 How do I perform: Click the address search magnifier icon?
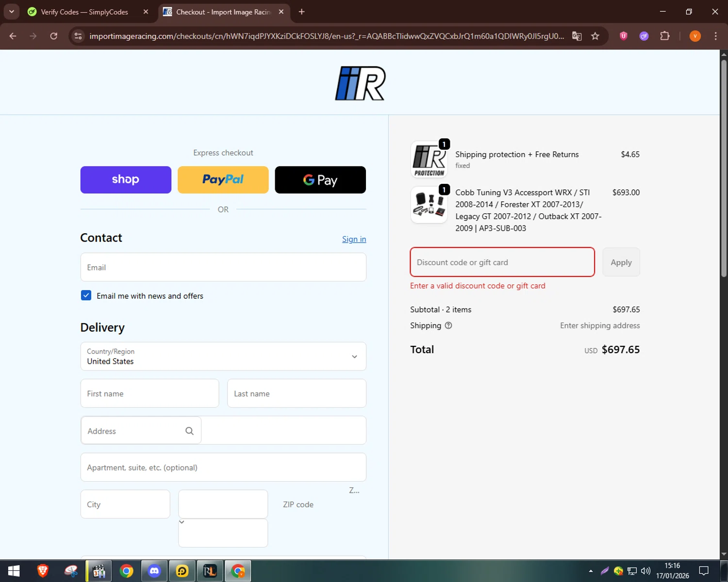click(x=189, y=431)
